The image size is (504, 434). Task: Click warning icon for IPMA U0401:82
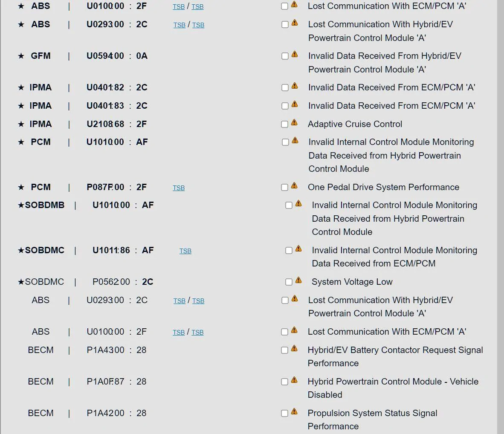295,86
